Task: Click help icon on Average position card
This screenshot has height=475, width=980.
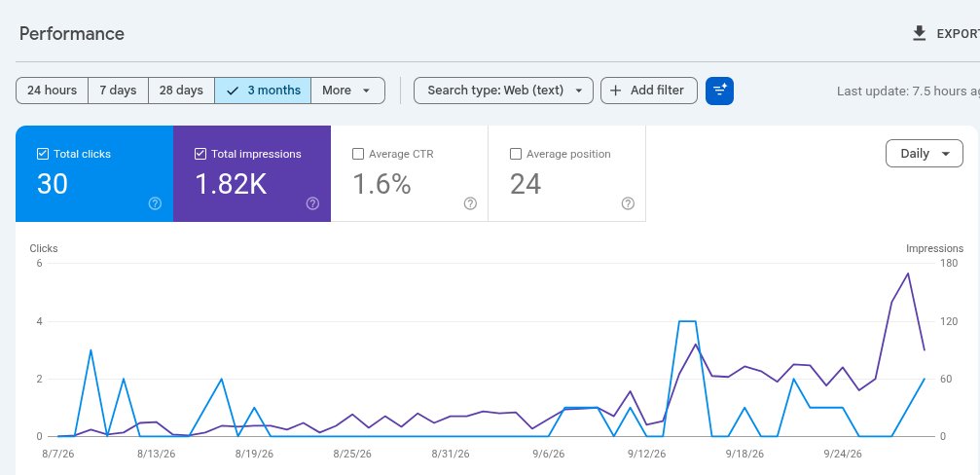Action: (x=628, y=203)
